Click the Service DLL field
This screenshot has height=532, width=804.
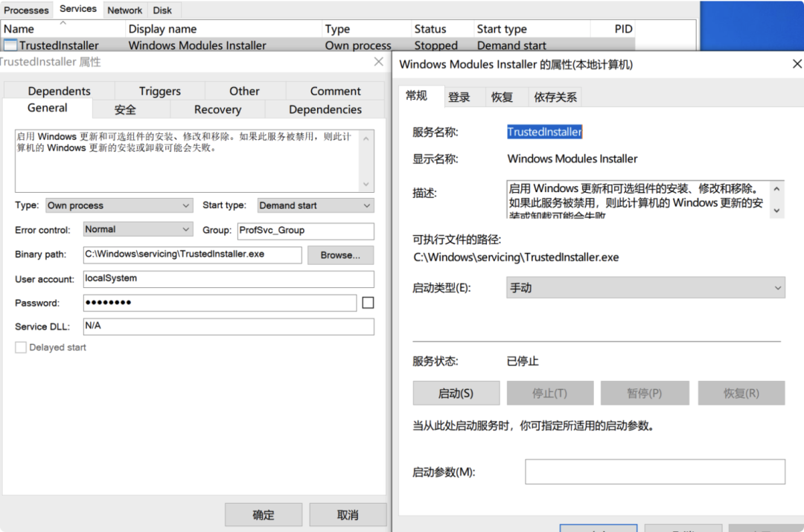pyautogui.click(x=229, y=327)
